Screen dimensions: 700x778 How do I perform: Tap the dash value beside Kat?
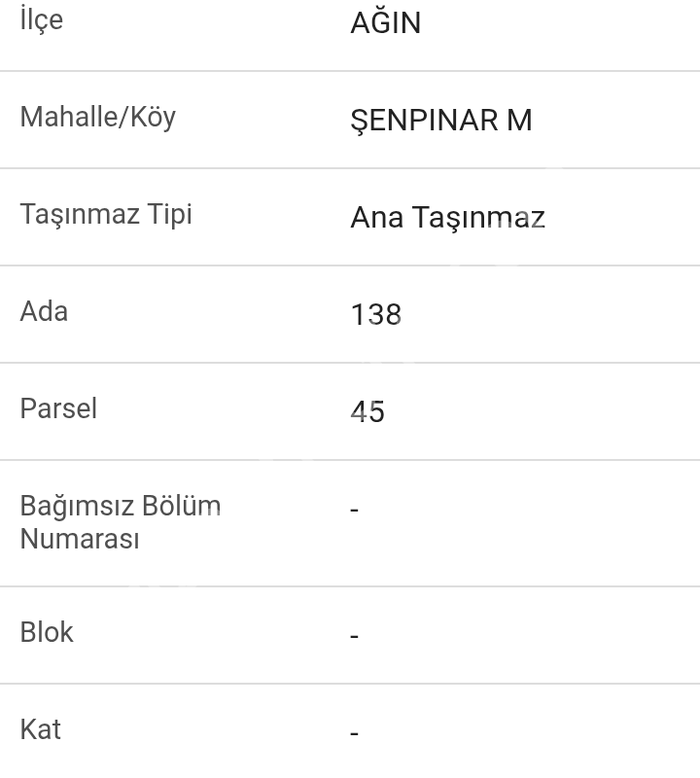coord(355,733)
